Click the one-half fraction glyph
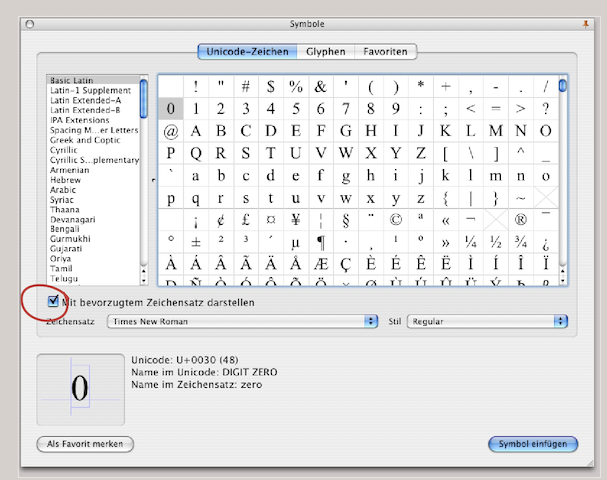The width and height of the screenshot is (607, 480). 496,241
